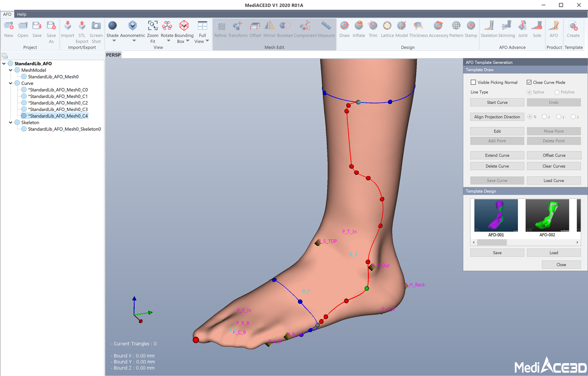Collapse the StandardLib_AFO root node
The width and height of the screenshot is (588, 376).
(x=4, y=64)
